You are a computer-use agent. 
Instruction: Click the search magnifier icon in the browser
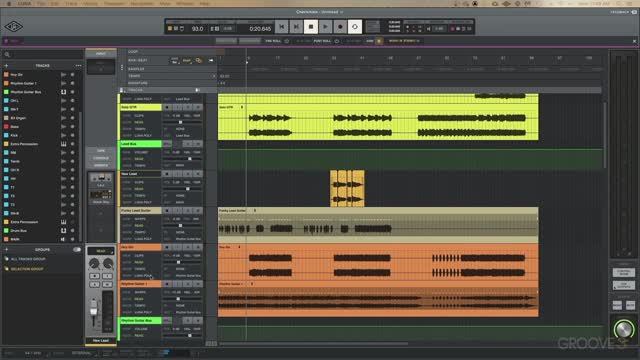click(x=7, y=54)
